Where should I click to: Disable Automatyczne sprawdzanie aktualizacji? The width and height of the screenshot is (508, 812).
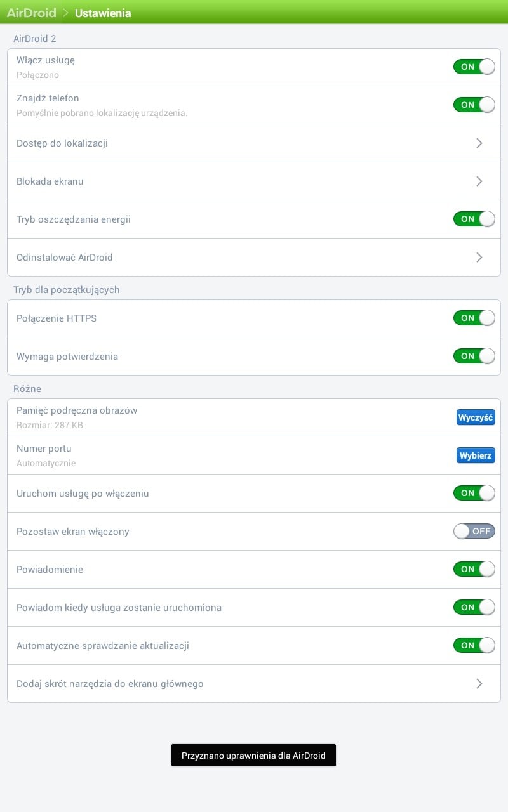tap(474, 645)
